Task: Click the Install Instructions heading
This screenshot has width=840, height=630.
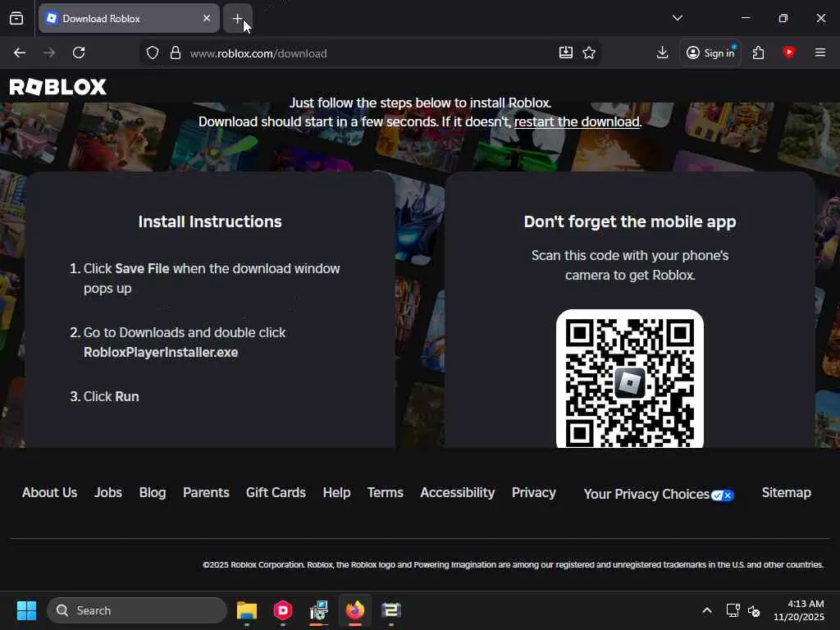Action: click(210, 221)
